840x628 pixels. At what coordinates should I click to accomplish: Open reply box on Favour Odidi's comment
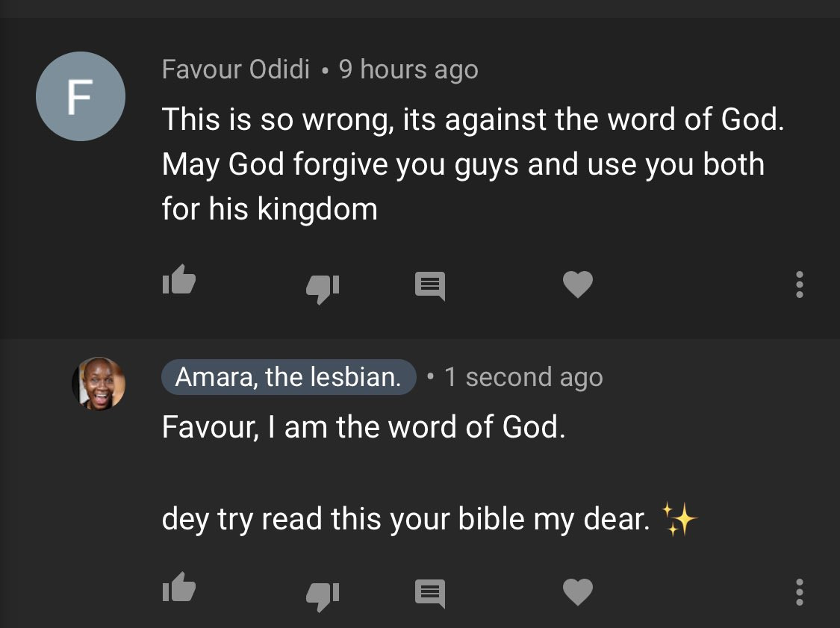(430, 286)
